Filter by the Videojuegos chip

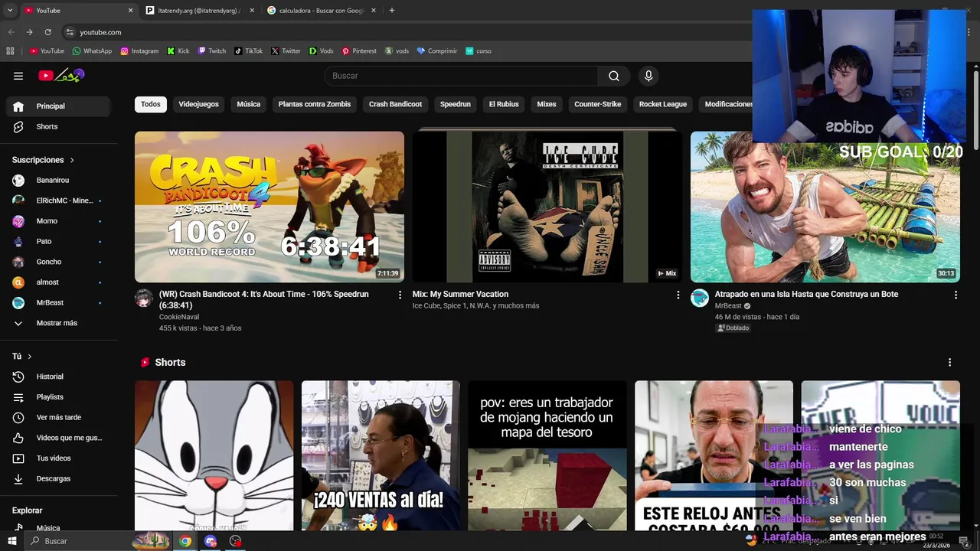coord(199,104)
